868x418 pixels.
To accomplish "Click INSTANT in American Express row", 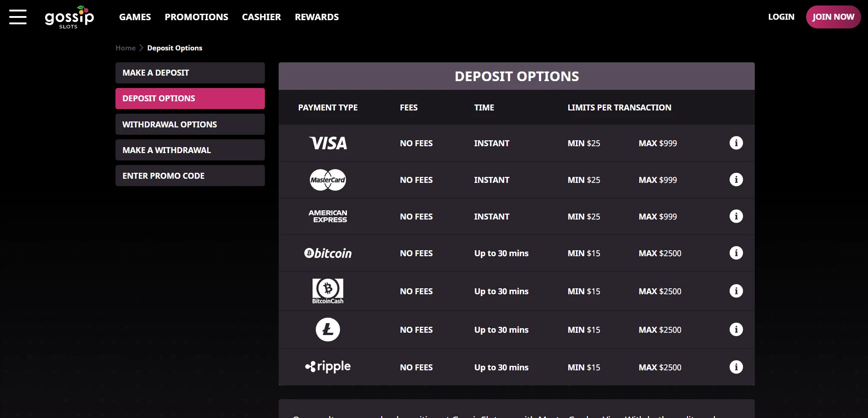I will click(491, 216).
